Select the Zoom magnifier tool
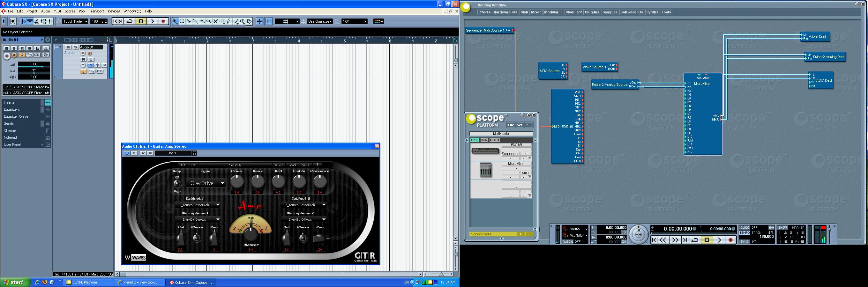The height and width of the screenshot is (287, 868). pos(209,21)
